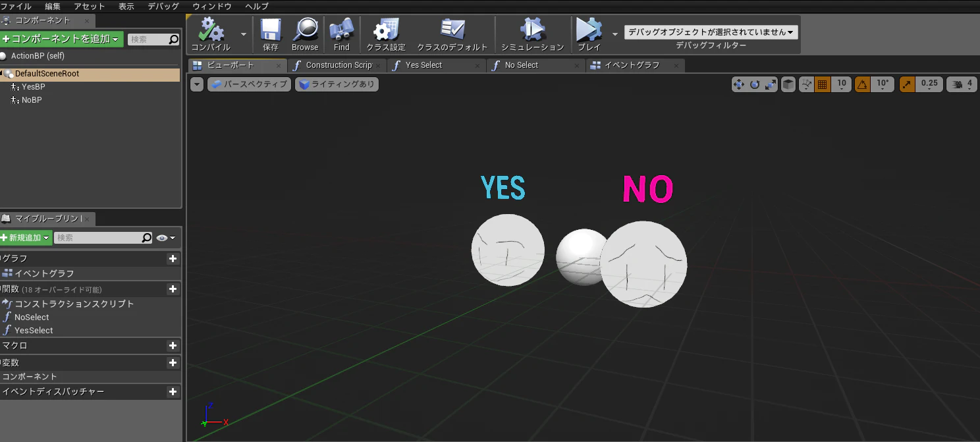Start シミュレーション simulation
Viewport: 980px width, 442px height.
pyautogui.click(x=533, y=34)
